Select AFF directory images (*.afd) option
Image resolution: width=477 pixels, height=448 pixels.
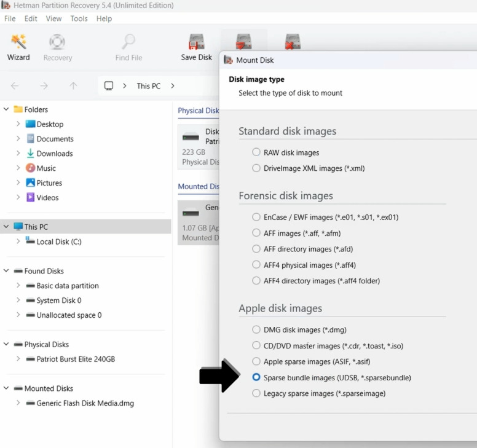(x=256, y=249)
